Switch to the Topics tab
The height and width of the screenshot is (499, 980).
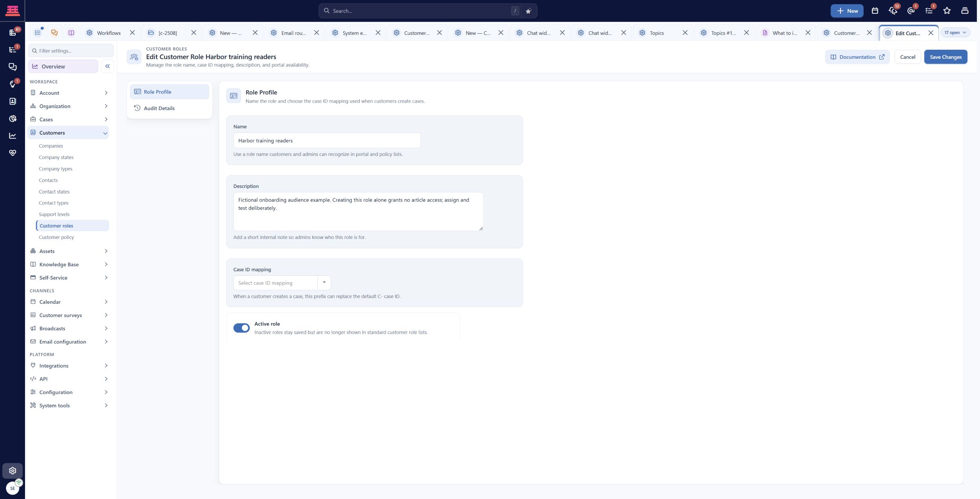click(x=657, y=33)
